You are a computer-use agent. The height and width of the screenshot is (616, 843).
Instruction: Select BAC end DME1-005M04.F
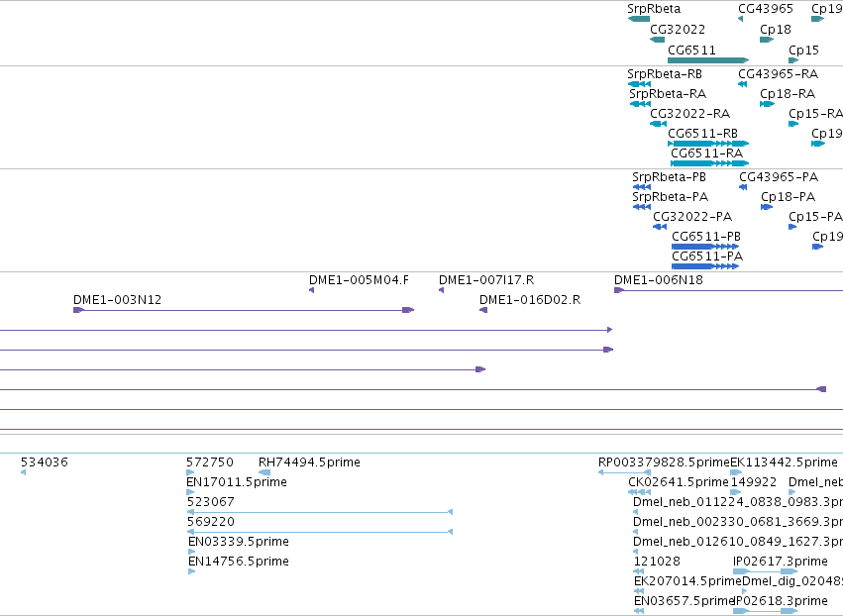(x=359, y=280)
